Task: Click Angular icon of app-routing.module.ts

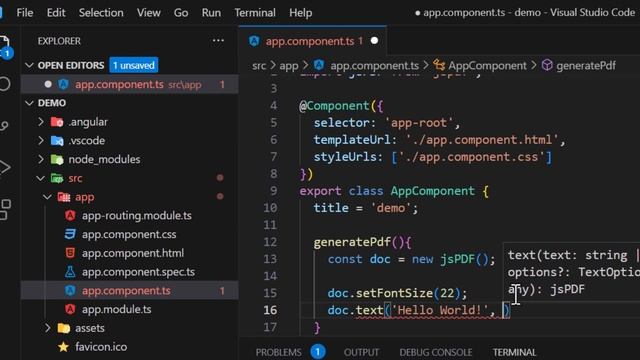Action: [70, 216]
